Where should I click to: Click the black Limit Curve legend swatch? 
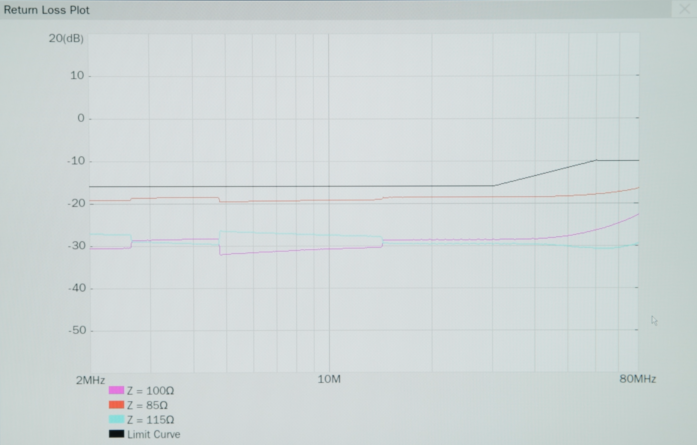[116, 434]
